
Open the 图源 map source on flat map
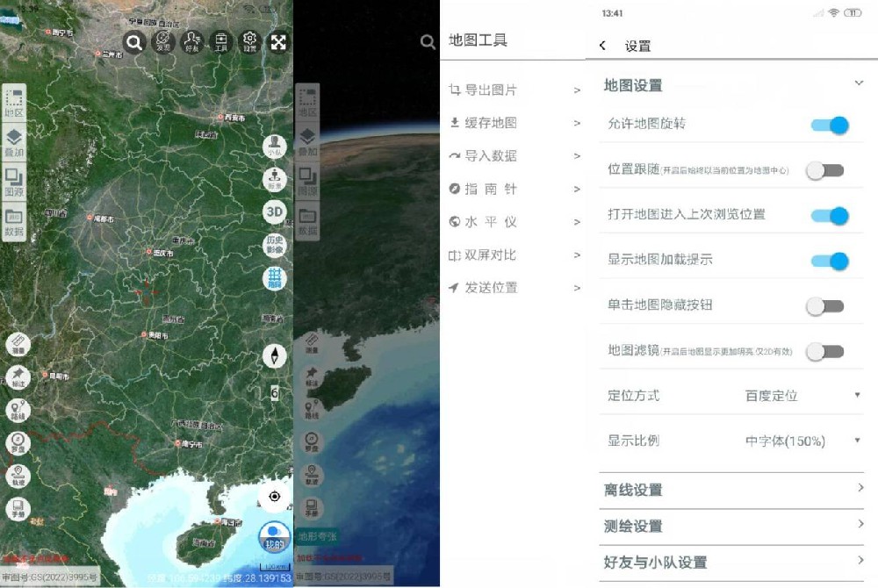click(14, 183)
